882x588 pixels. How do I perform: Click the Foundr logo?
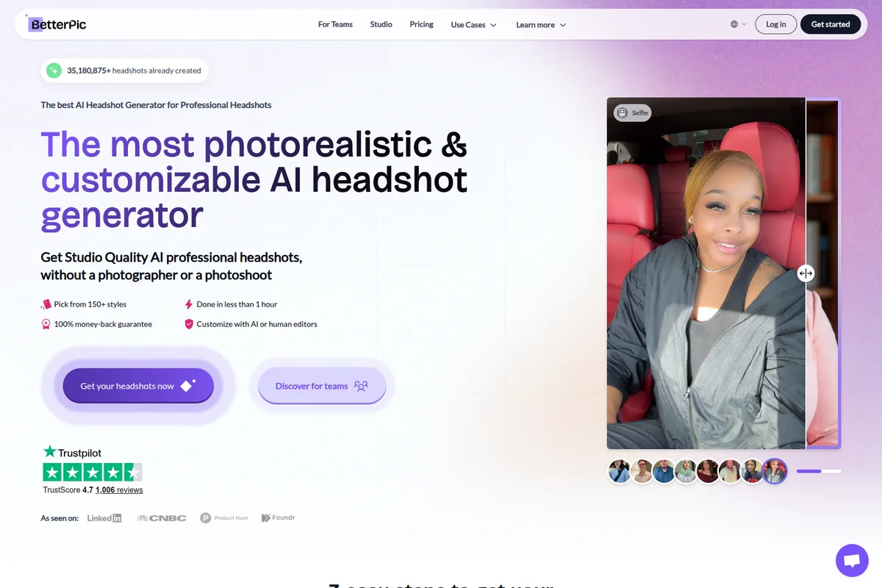point(278,517)
